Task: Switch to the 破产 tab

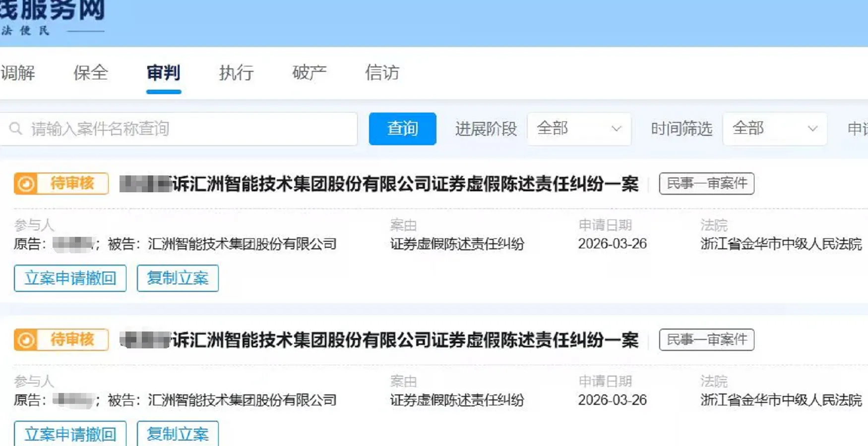Action: tap(309, 73)
